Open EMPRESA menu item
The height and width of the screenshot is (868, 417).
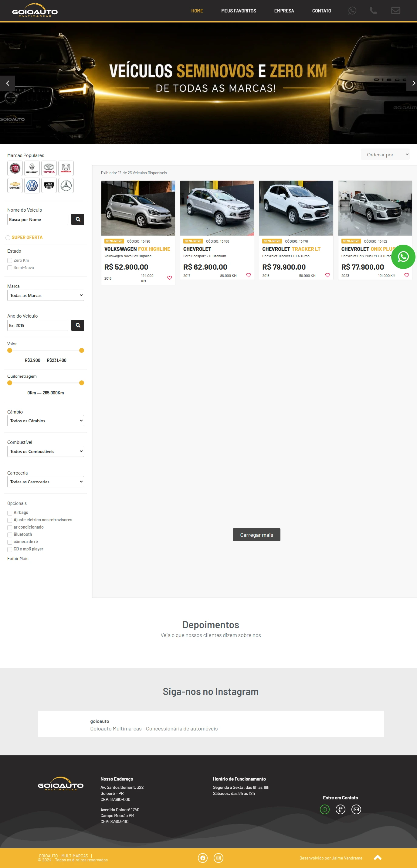(284, 11)
